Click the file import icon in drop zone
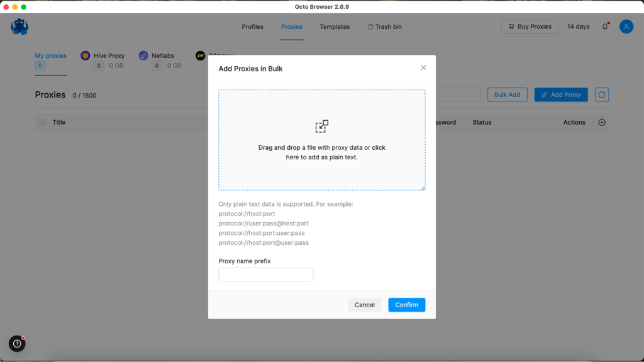The width and height of the screenshot is (644, 362). tap(321, 127)
